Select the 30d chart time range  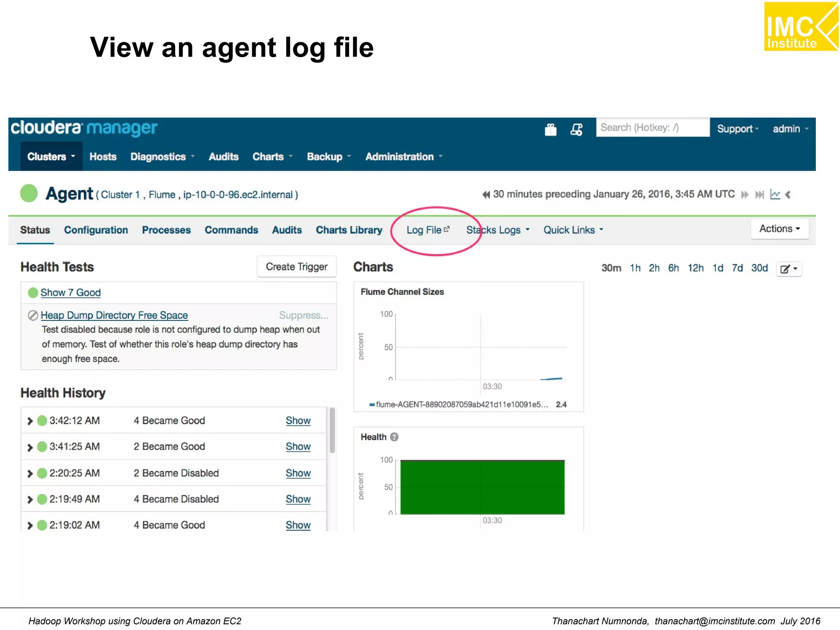pyautogui.click(x=760, y=268)
